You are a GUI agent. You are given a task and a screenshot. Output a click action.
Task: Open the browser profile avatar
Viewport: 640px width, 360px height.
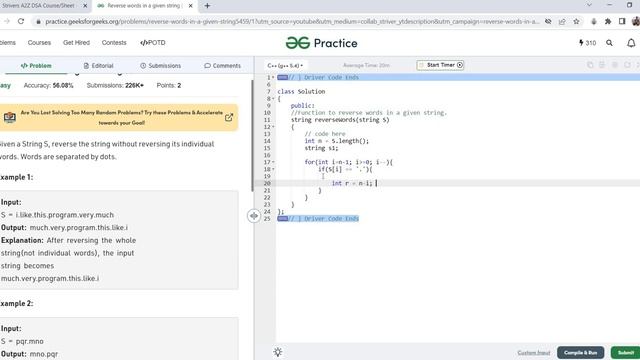click(x=636, y=21)
